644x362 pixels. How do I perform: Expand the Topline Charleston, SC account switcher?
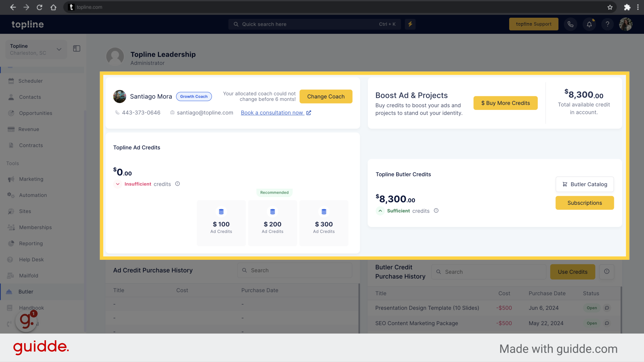click(x=36, y=49)
